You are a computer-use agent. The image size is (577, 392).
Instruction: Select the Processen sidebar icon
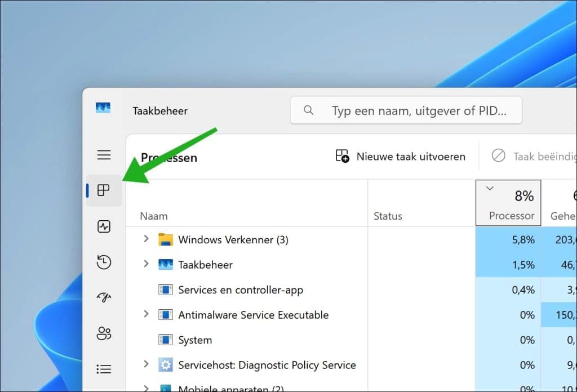(104, 190)
